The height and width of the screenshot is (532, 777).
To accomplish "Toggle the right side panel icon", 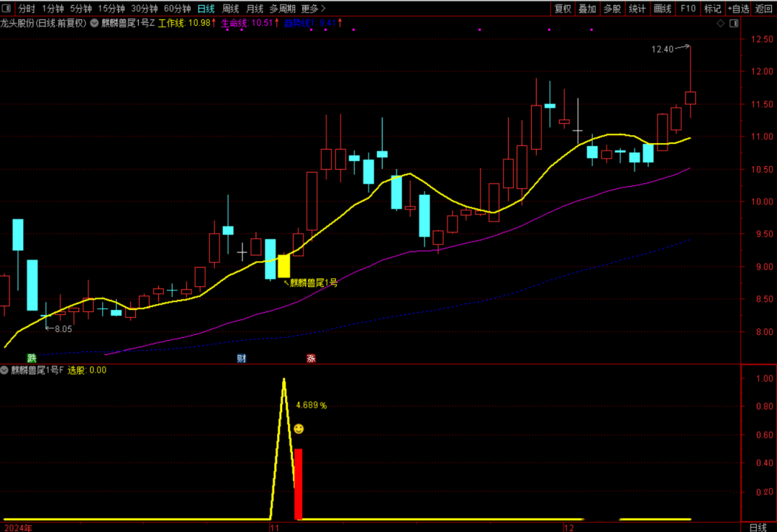I will tap(735, 23).
